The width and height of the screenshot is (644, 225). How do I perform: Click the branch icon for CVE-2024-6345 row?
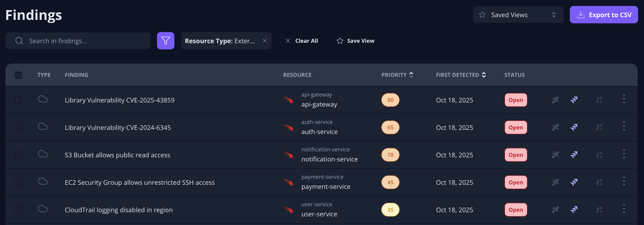point(599,127)
